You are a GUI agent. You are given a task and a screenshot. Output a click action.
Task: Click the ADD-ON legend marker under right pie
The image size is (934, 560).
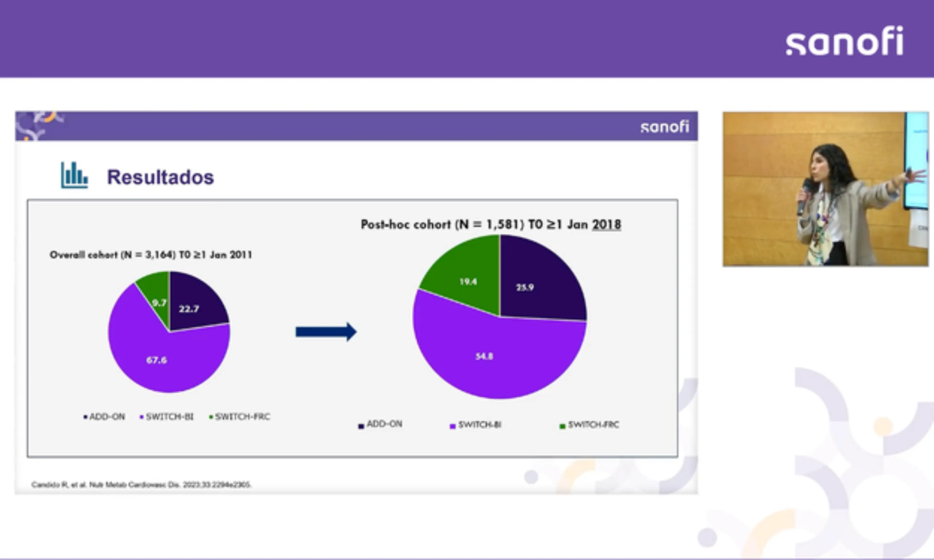click(361, 426)
